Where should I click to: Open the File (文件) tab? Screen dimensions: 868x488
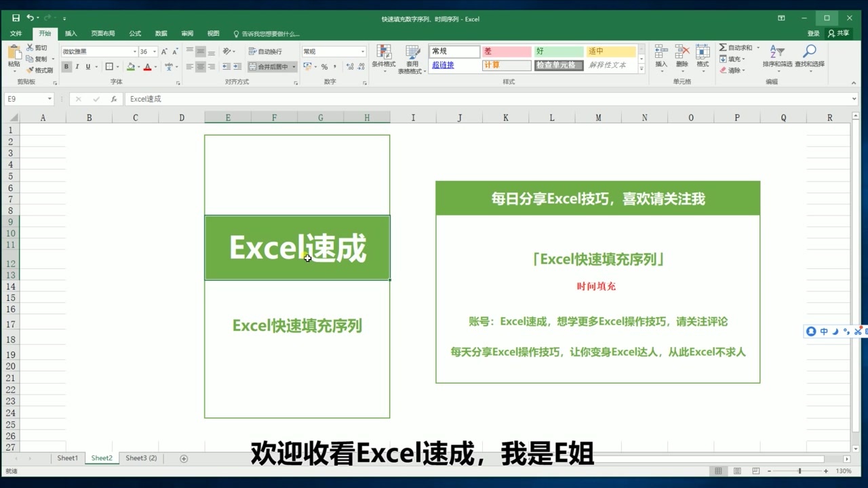tap(16, 33)
